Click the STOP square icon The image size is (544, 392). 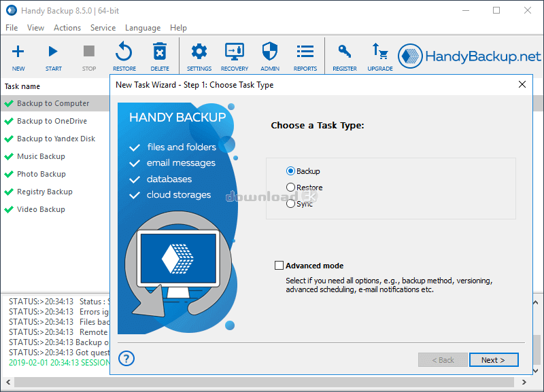click(x=89, y=52)
